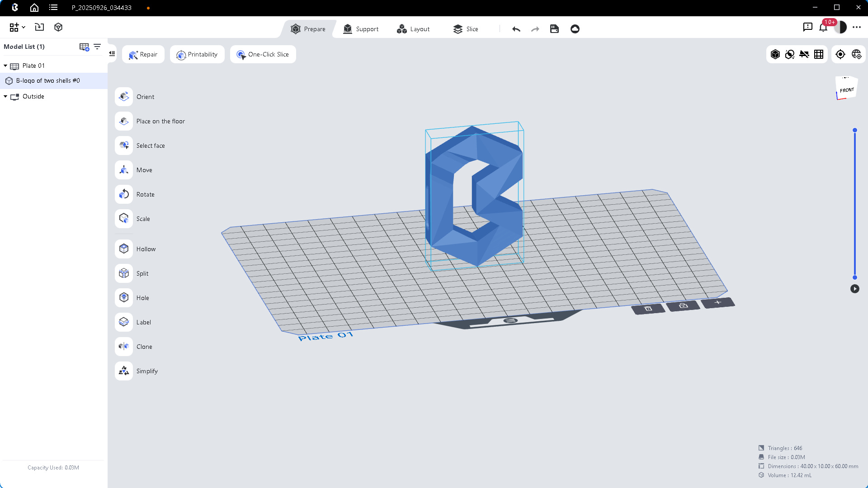Collapse the Plate 01 tree node
The image size is (868, 488).
[x=5, y=66]
